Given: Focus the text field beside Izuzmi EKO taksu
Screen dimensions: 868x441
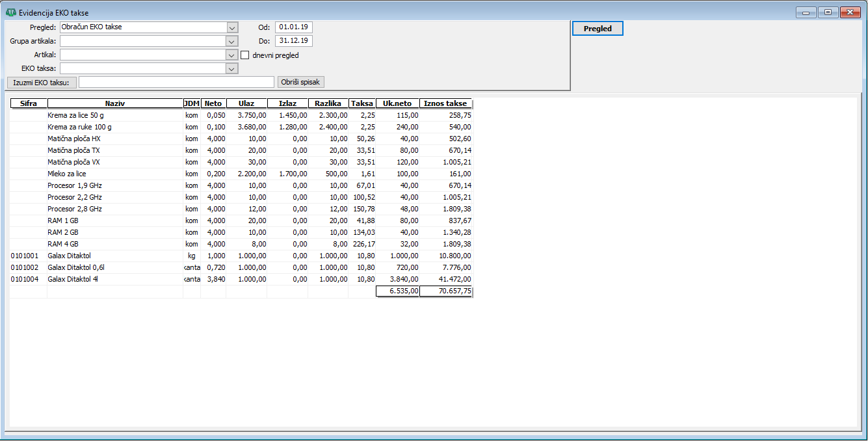Looking at the screenshot, I should 176,82.
